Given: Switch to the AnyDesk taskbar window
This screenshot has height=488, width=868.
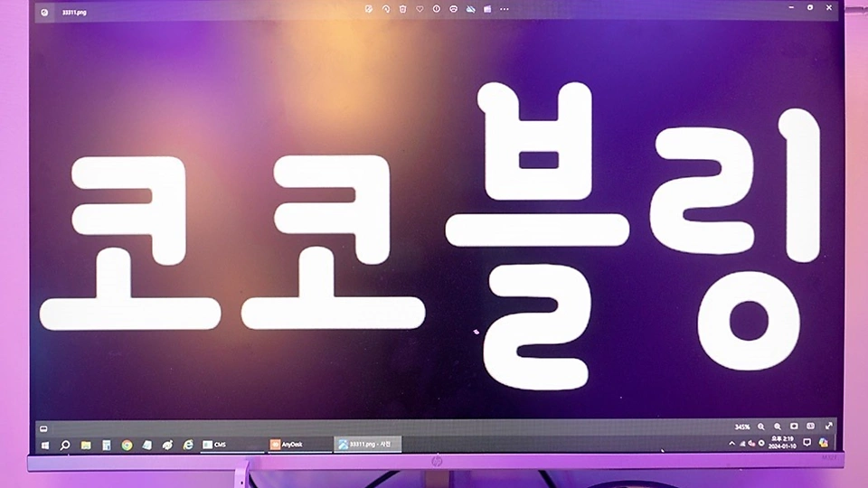Looking at the screenshot, I should click(x=289, y=445).
